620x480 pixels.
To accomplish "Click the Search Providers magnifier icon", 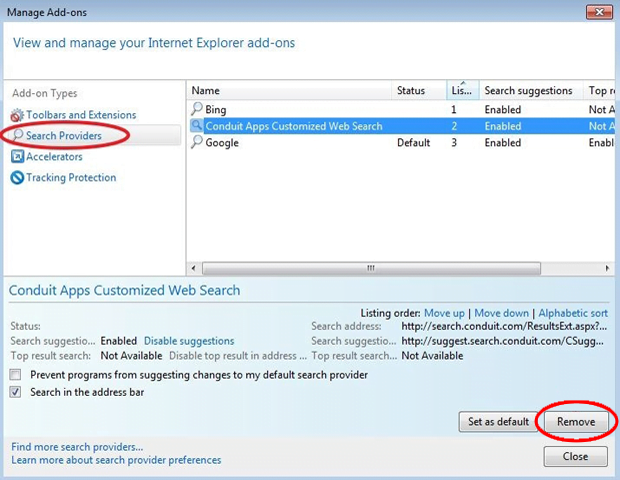I will pos(18,135).
